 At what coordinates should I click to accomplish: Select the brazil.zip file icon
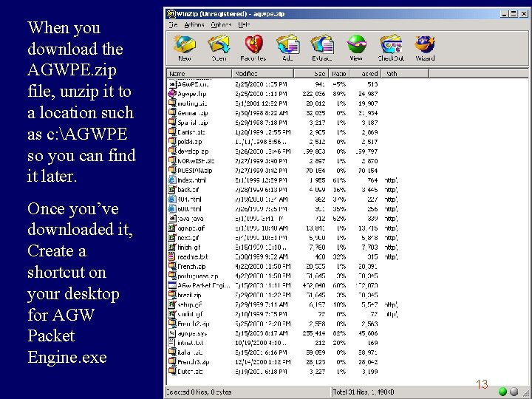coord(172,295)
